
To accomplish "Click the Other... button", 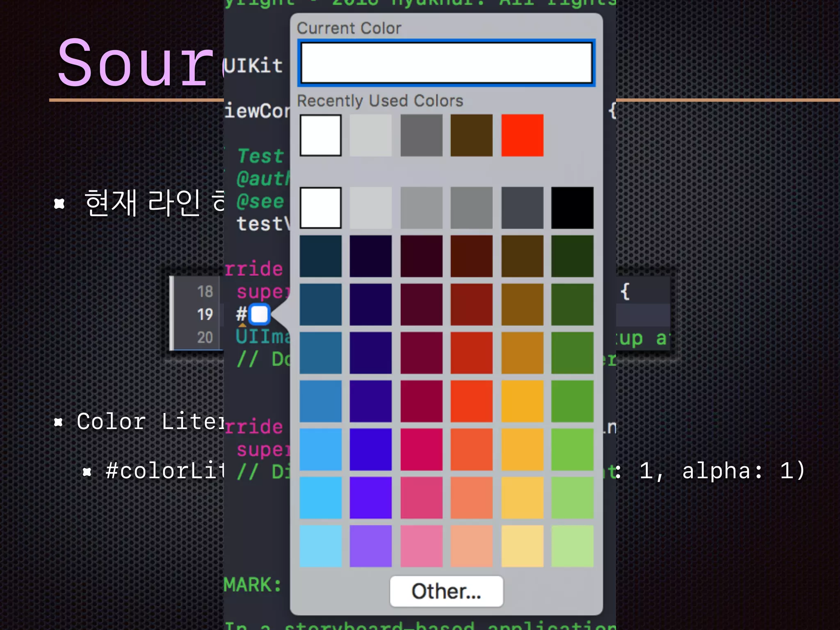I will coord(446,591).
